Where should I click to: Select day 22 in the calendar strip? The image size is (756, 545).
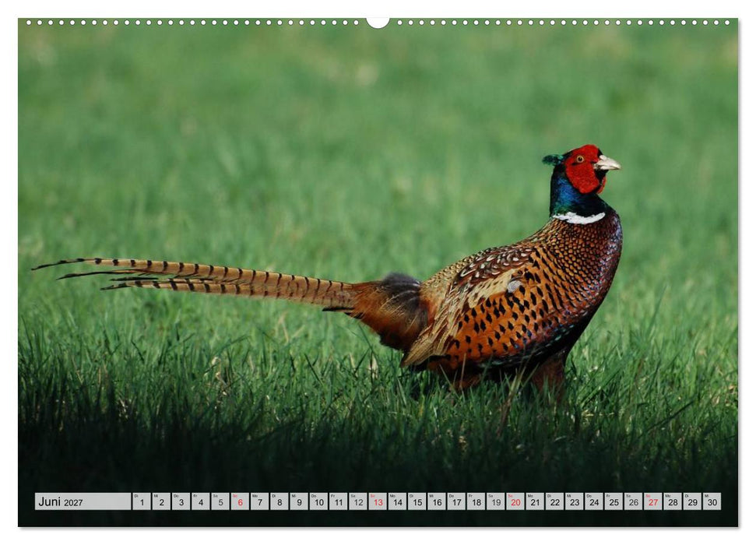(555, 501)
